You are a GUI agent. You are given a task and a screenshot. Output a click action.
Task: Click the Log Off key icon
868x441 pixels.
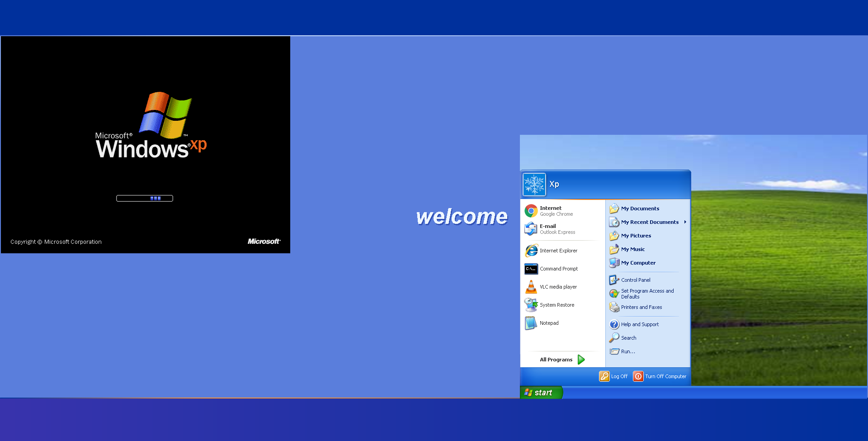pyautogui.click(x=604, y=376)
